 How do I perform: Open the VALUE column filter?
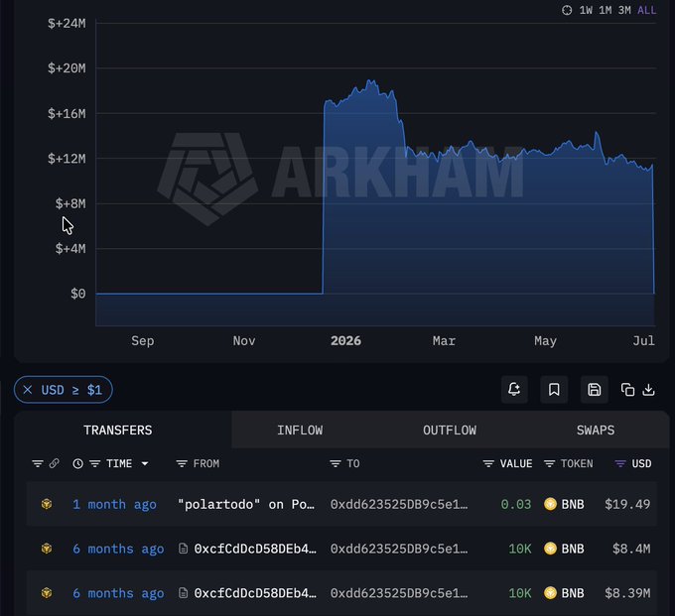488,463
